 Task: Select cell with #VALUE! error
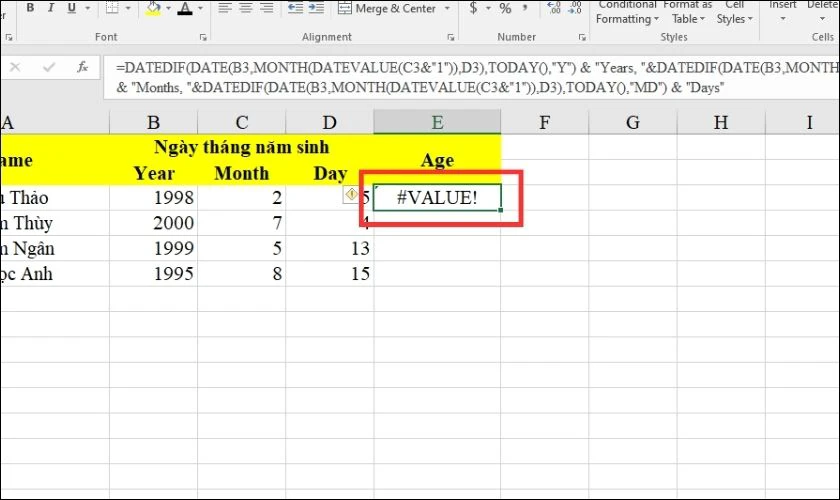click(437, 197)
